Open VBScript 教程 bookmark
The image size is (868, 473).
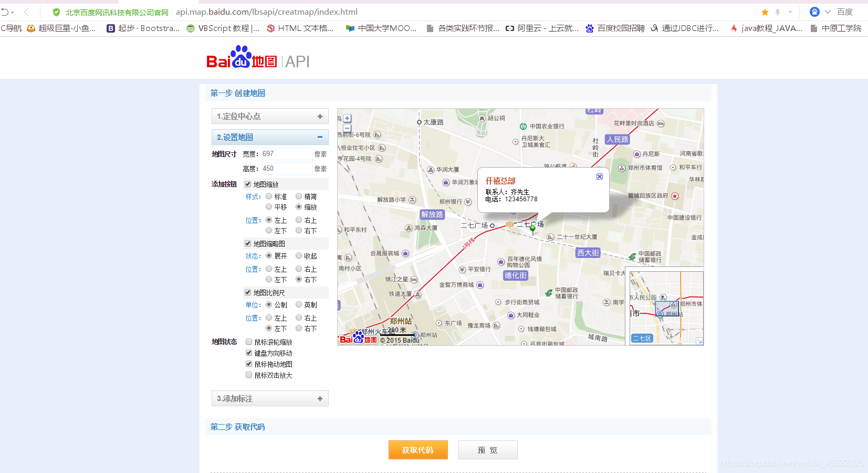point(223,28)
